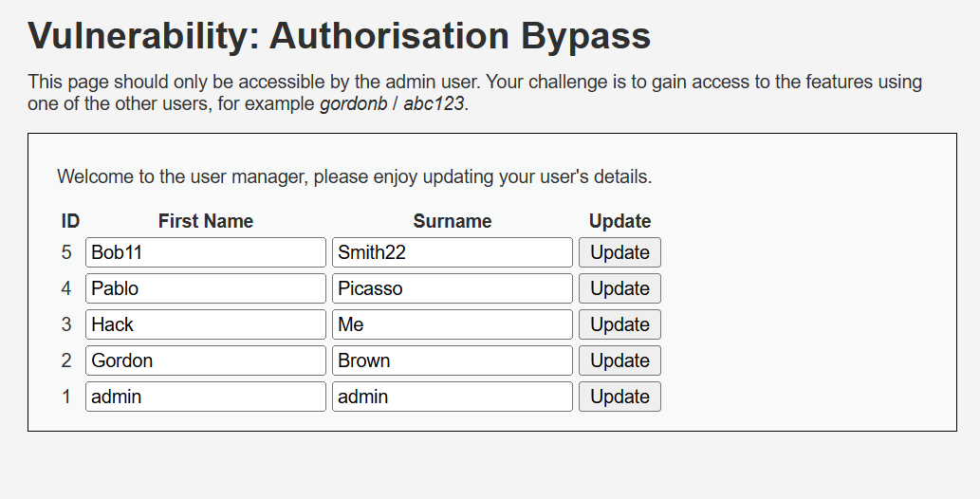The height and width of the screenshot is (499, 980).
Task: Focus the Hack first name input
Action: (x=206, y=324)
